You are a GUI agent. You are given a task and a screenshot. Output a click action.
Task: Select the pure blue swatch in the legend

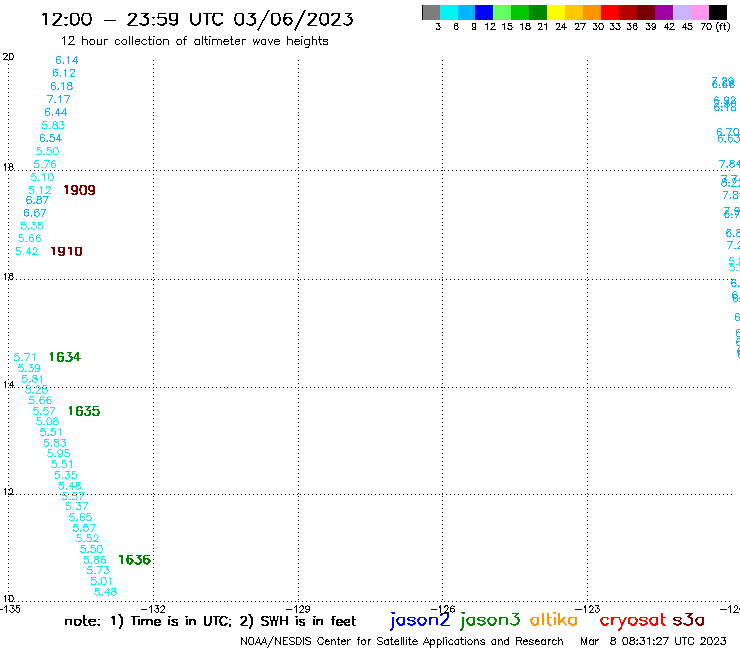484,12
